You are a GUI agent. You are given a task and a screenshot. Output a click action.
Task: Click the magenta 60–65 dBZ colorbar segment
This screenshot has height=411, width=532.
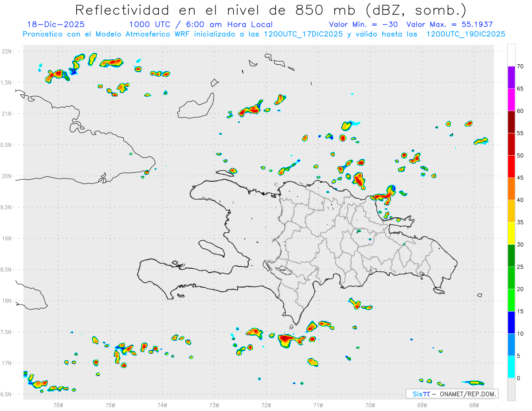tap(511, 100)
